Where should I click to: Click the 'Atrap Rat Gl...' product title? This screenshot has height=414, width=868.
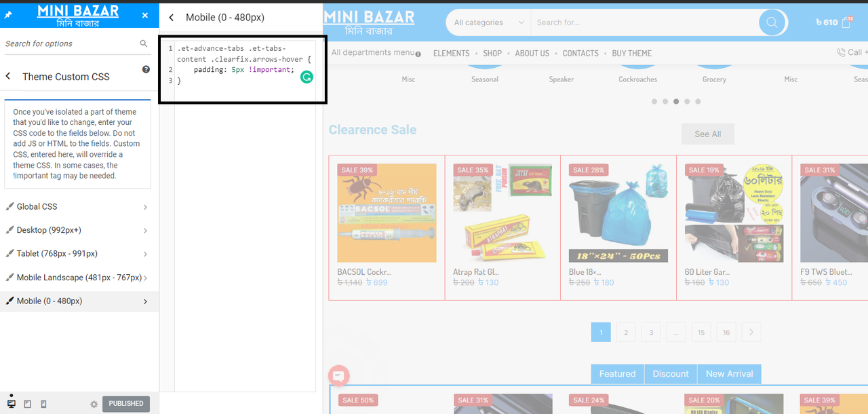(x=475, y=272)
